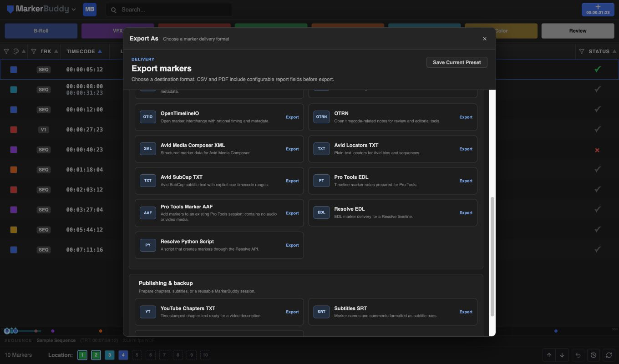
Task: Click the TXT badge beside Avid Locators TXT
Action: pyautogui.click(x=321, y=149)
